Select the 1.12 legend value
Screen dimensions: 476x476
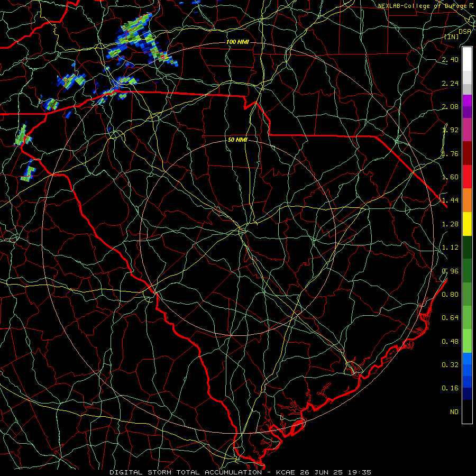click(x=450, y=248)
